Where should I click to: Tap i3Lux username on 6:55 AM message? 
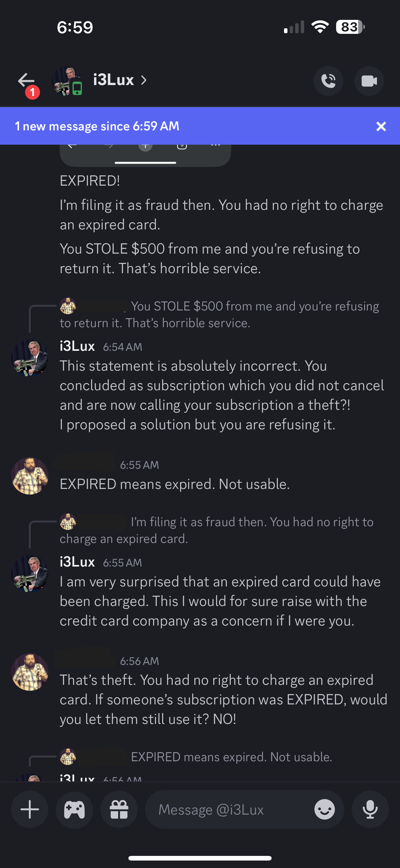77,562
